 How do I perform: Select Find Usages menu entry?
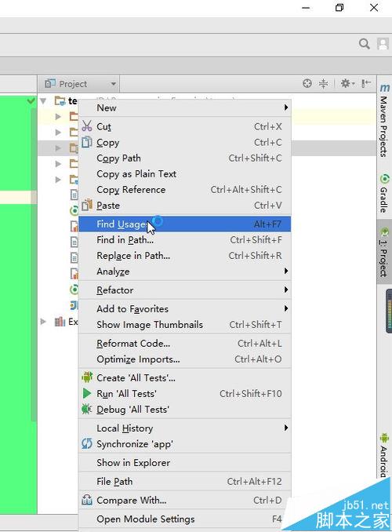185,224
